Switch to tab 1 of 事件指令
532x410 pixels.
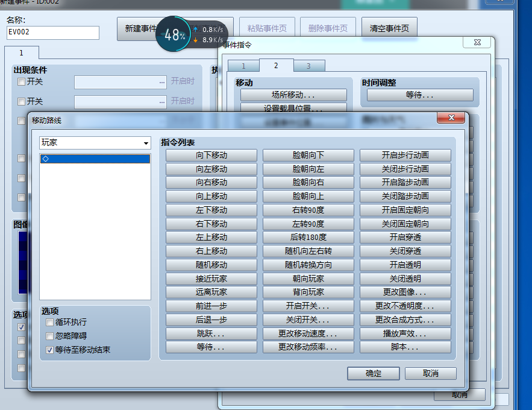tap(243, 66)
